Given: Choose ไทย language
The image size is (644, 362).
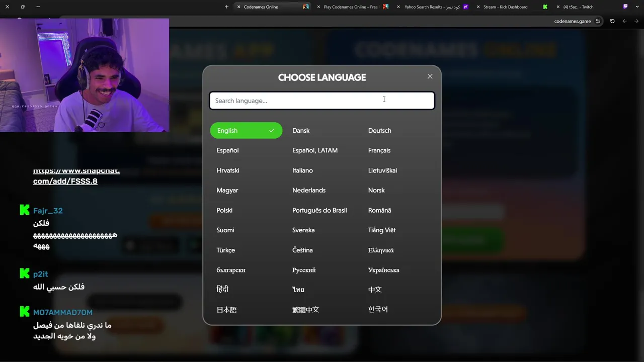Looking at the screenshot, I should point(298,290).
